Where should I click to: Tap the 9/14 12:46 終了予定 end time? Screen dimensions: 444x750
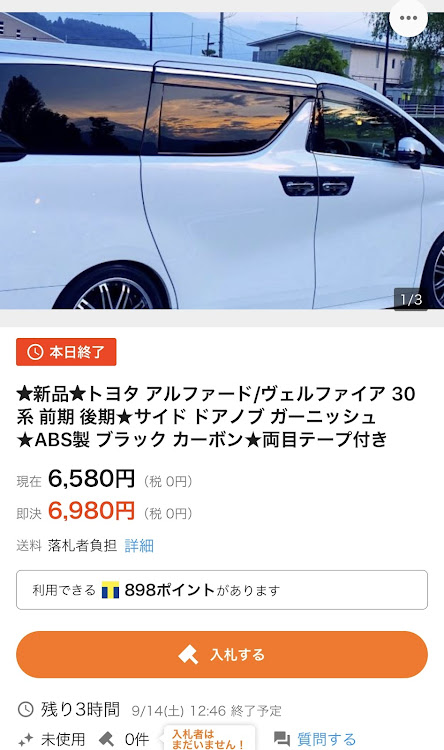tap(207, 711)
